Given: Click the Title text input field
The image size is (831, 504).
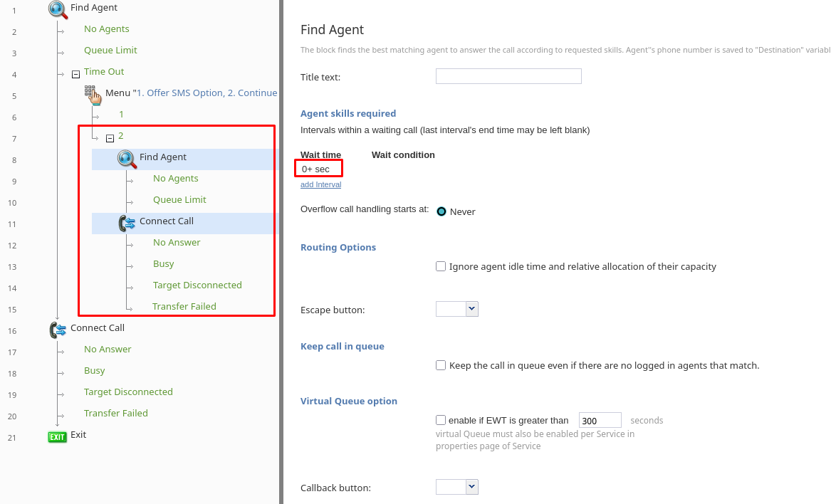Looking at the screenshot, I should pos(508,76).
